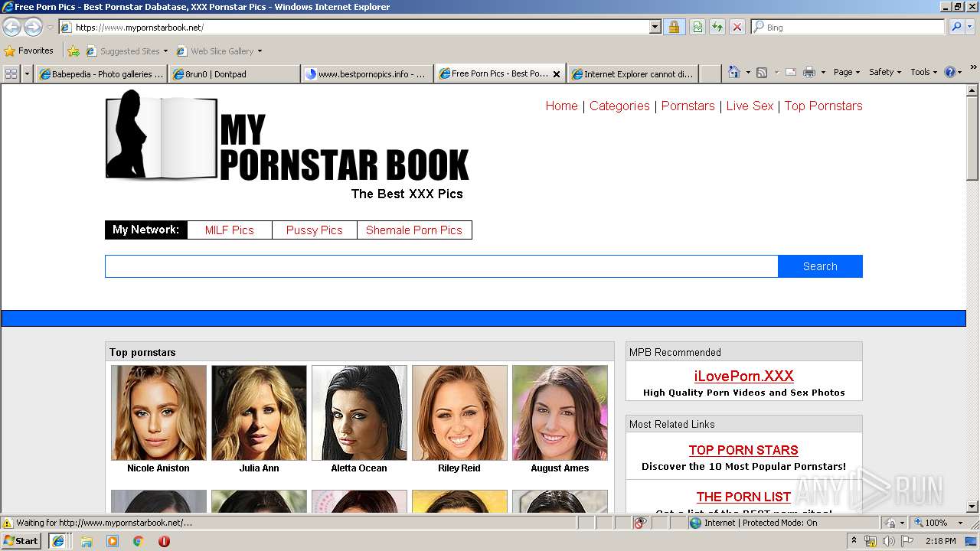Viewport: 980px width, 551px height.
Task: Click the Refresh page icon
Action: tap(717, 28)
